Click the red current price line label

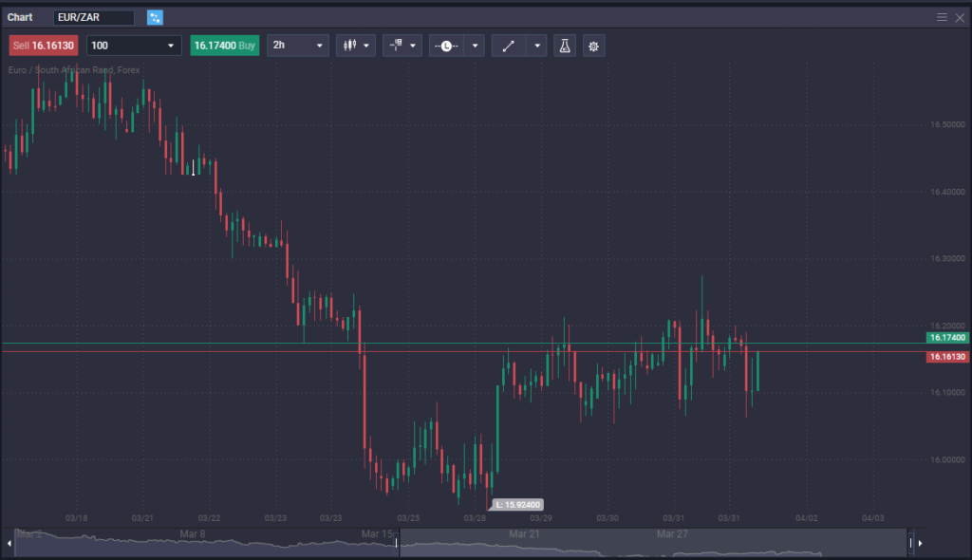(946, 356)
